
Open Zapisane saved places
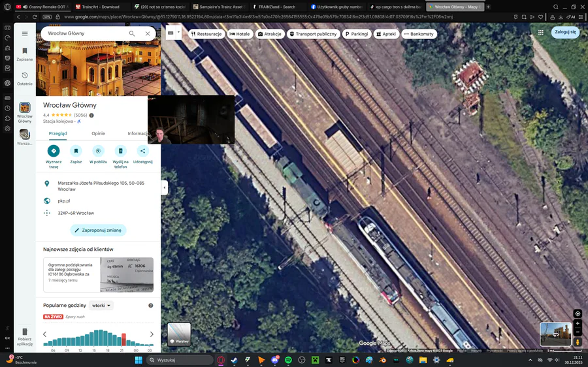(25, 54)
